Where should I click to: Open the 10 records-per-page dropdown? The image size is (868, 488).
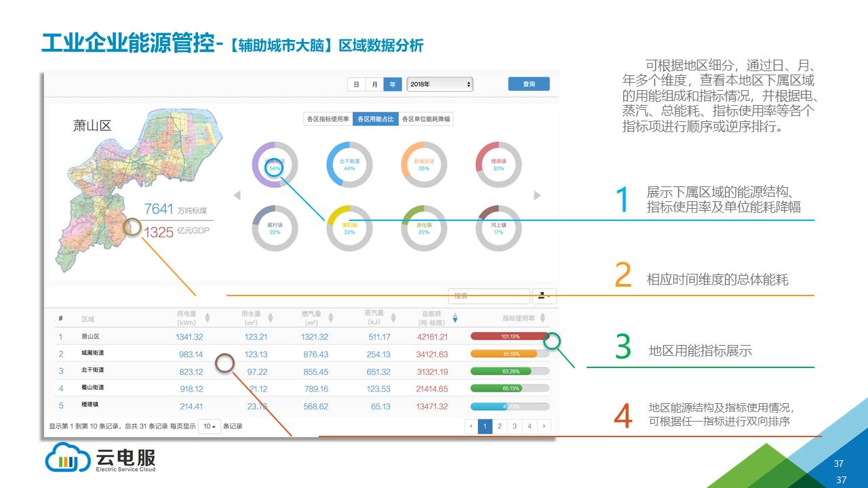click(209, 427)
